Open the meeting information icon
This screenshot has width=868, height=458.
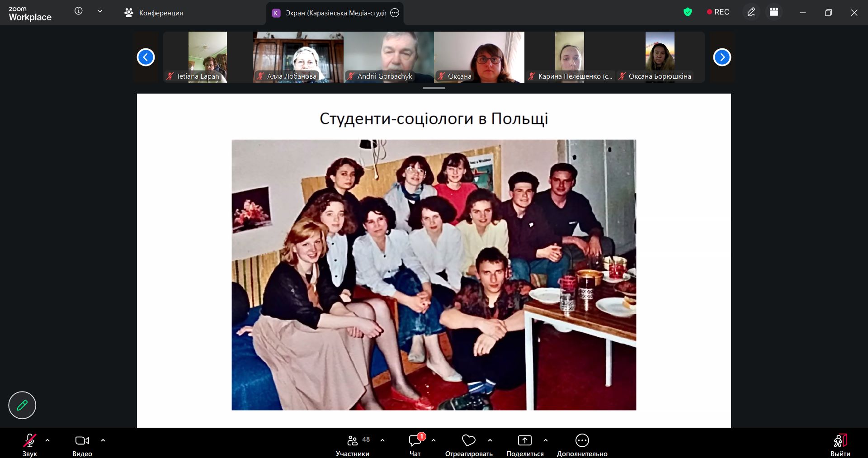click(79, 11)
